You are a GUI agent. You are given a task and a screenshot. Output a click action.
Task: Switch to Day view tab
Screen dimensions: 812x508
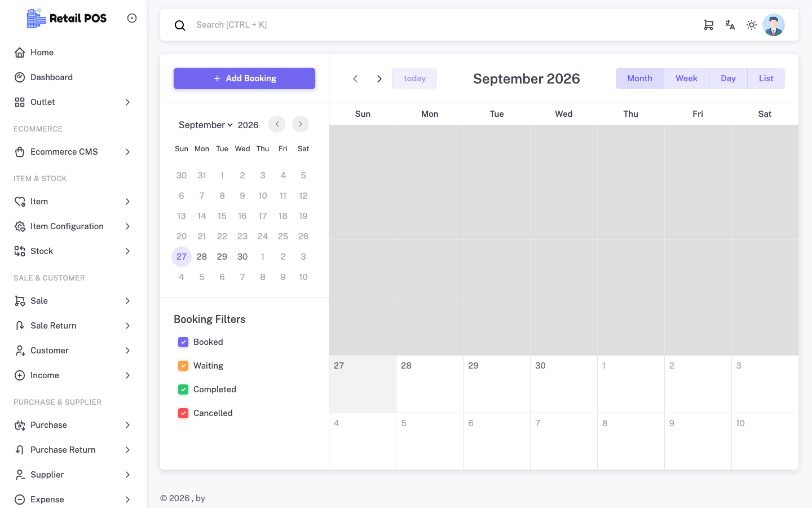tap(728, 78)
